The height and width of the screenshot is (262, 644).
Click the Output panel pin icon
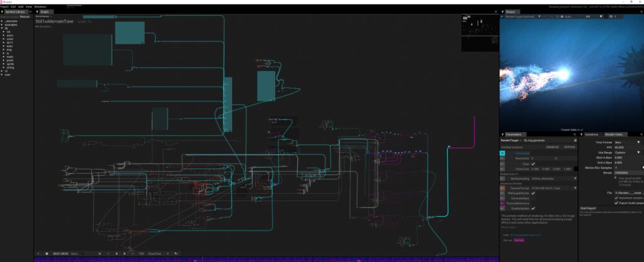pyautogui.click(x=503, y=11)
